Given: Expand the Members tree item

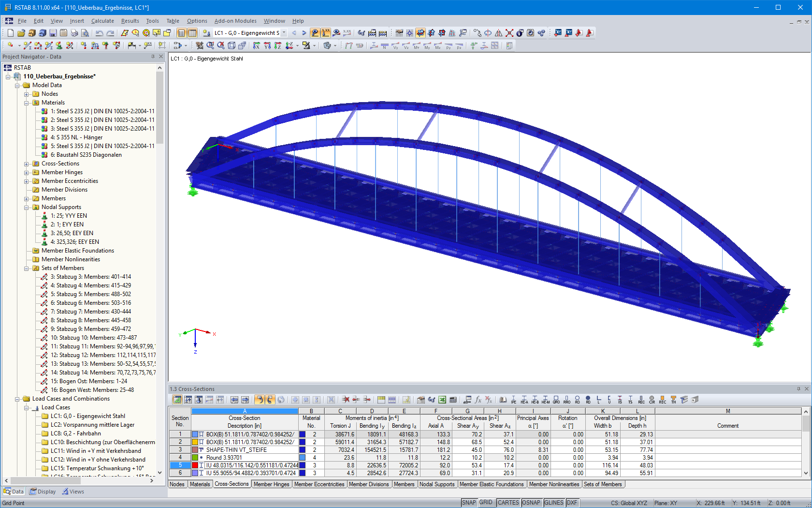Looking at the screenshot, I should coord(27,199).
